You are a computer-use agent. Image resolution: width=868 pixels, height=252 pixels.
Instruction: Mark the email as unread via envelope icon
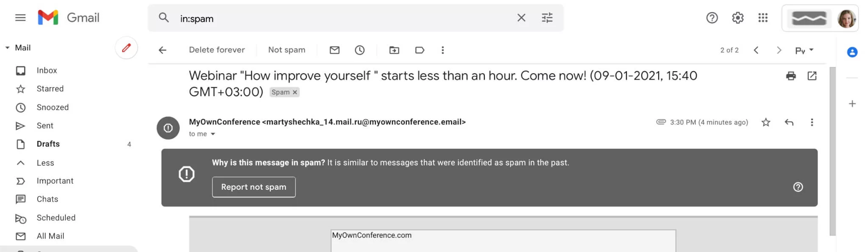tap(334, 50)
